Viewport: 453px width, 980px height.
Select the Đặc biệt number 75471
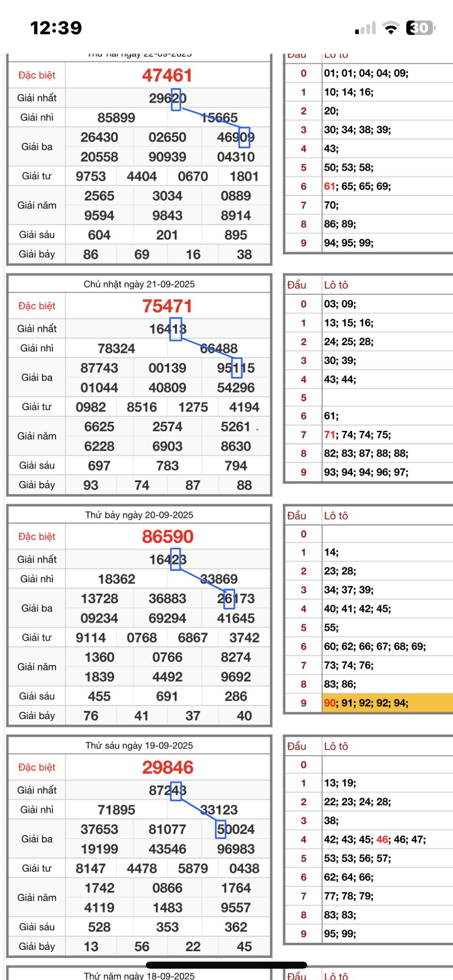tap(167, 306)
